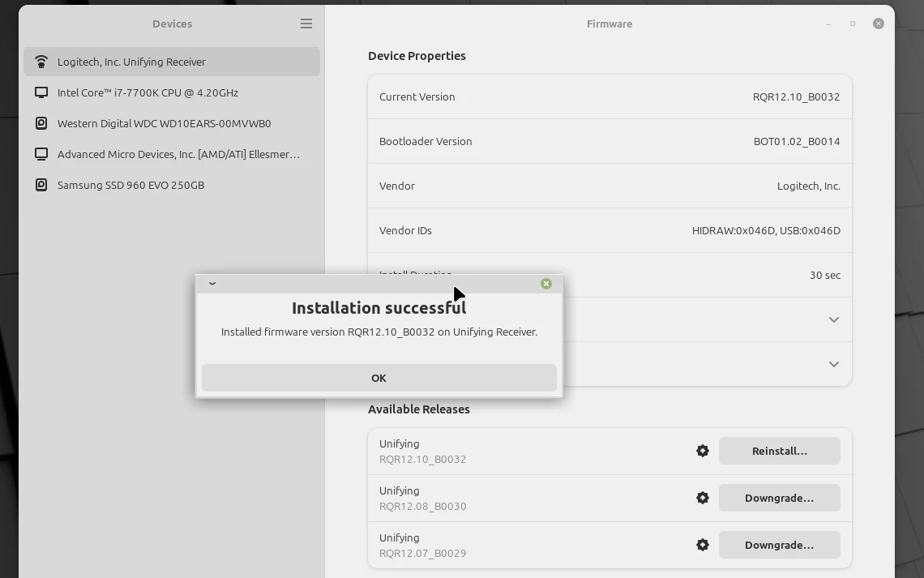Collapse the notification using its top-left chevron
The height and width of the screenshot is (578, 924).
pos(212,284)
